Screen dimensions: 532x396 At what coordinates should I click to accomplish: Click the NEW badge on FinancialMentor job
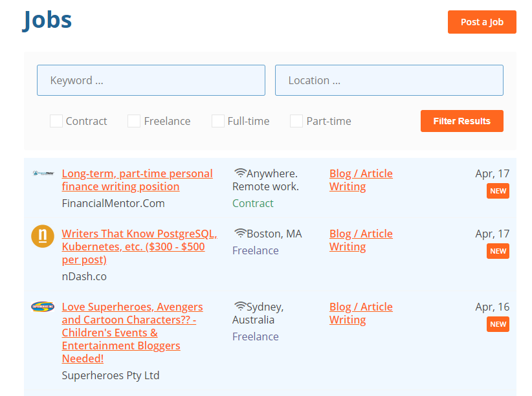498,191
